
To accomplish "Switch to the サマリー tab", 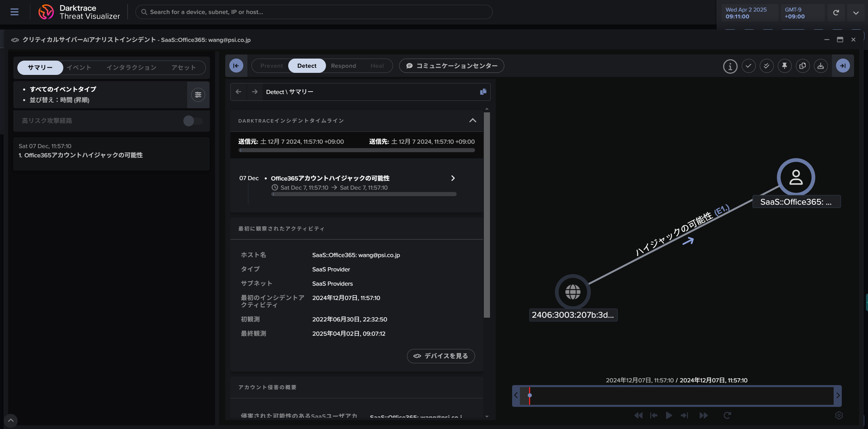I will [x=40, y=67].
